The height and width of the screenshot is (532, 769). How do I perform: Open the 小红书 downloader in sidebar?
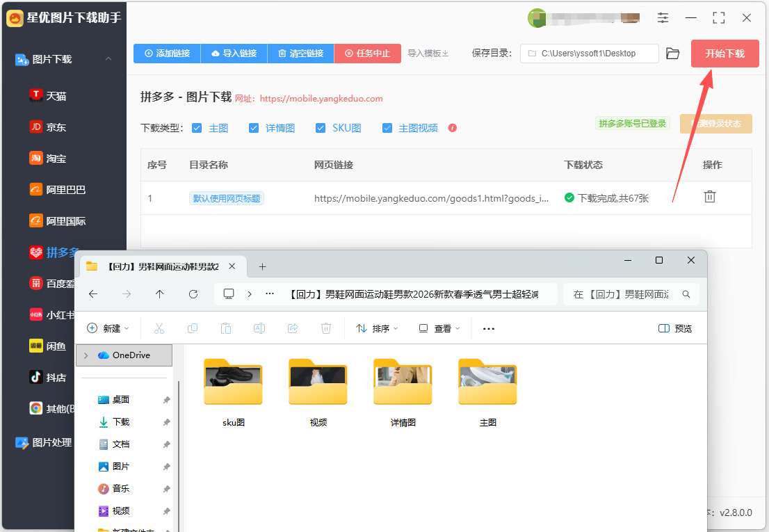52,315
